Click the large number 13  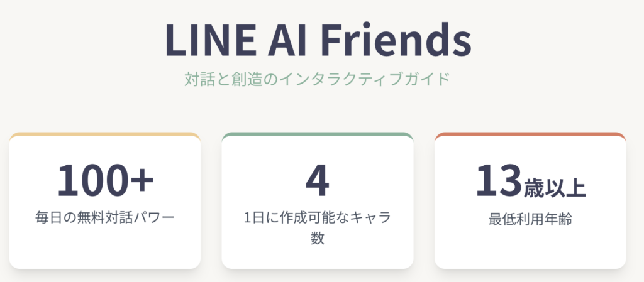click(x=499, y=180)
